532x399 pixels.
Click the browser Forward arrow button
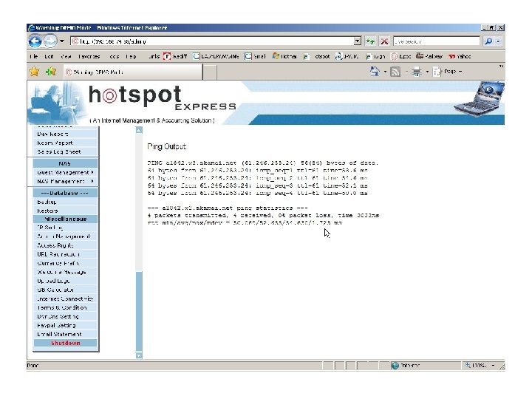(x=50, y=41)
